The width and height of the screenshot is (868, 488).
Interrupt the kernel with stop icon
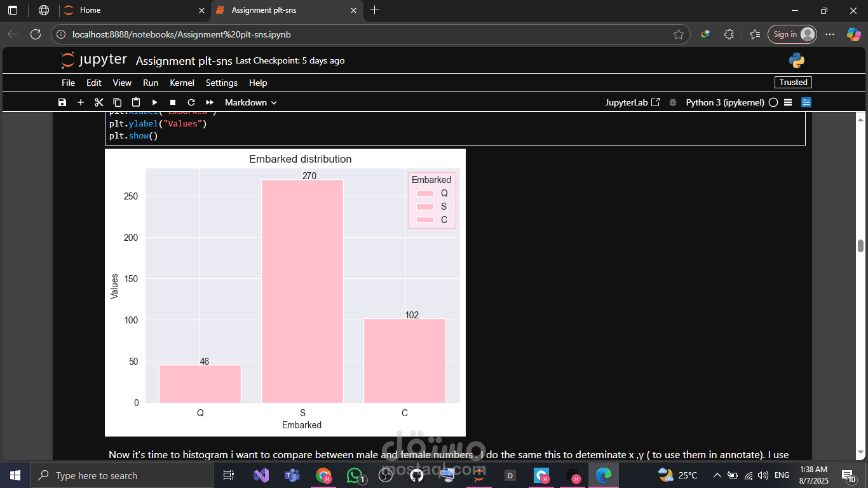point(173,102)
